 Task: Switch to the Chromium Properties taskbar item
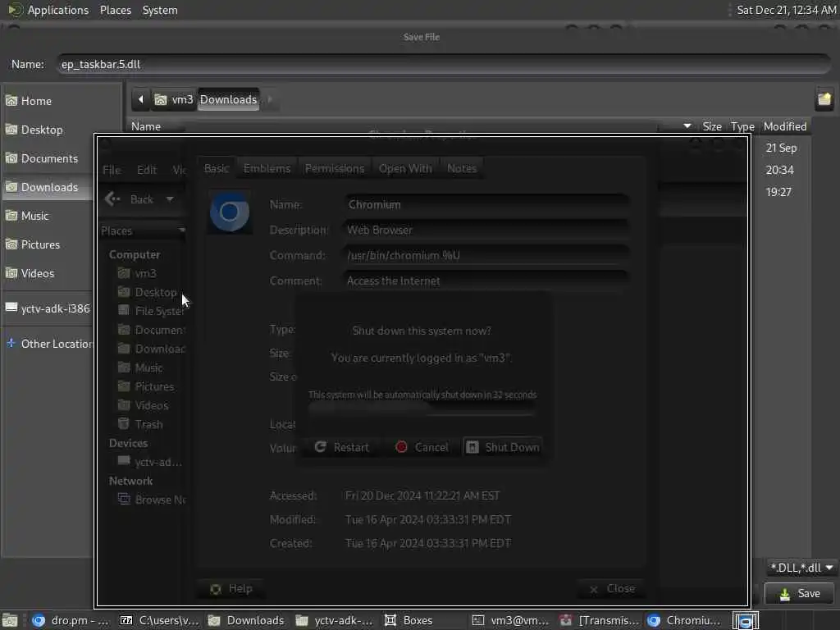[685, 621]
